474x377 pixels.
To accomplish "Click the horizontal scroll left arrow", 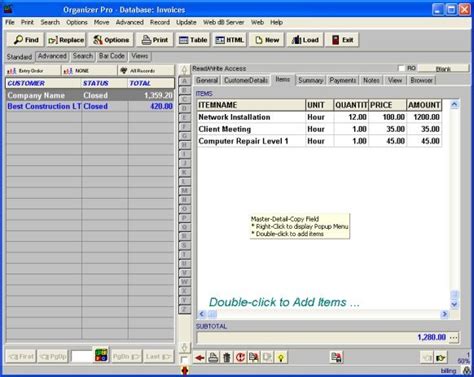I will [x=202, y=314].
